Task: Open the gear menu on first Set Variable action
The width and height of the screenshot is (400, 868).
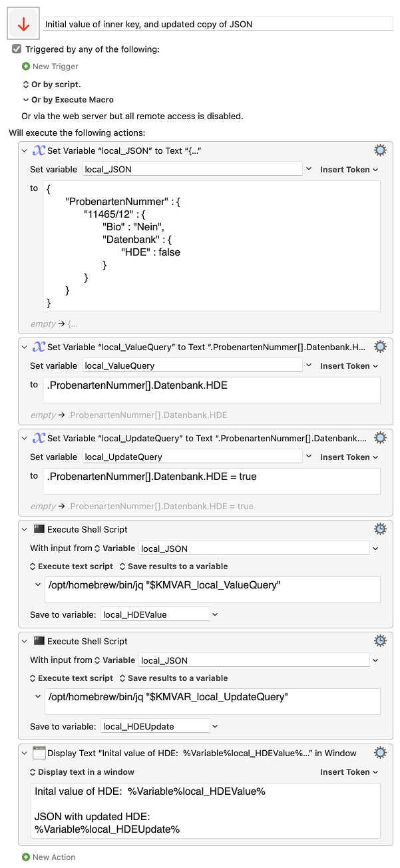Action: pyautogui.click(x=380, y=150)
